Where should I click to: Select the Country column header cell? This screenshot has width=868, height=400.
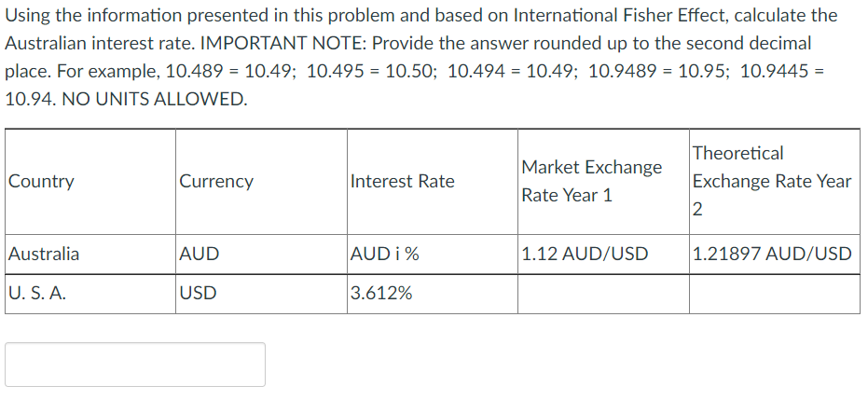(90, 181)
